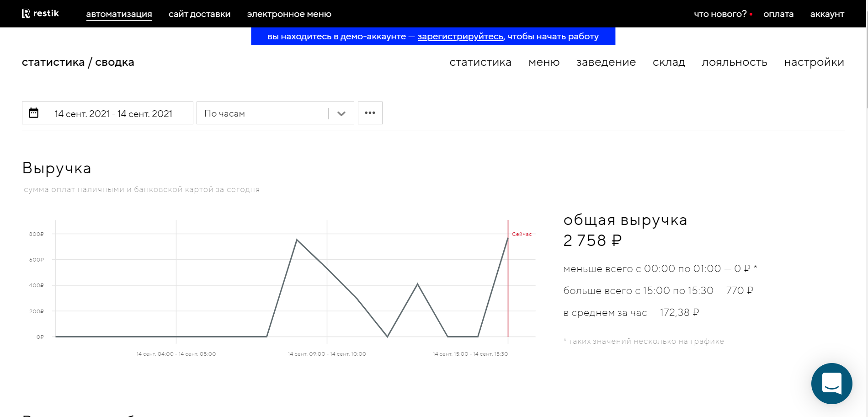Click the зарегистрируйтесь link
This screenshot has width=868, height=417.
tap(460, 36)
